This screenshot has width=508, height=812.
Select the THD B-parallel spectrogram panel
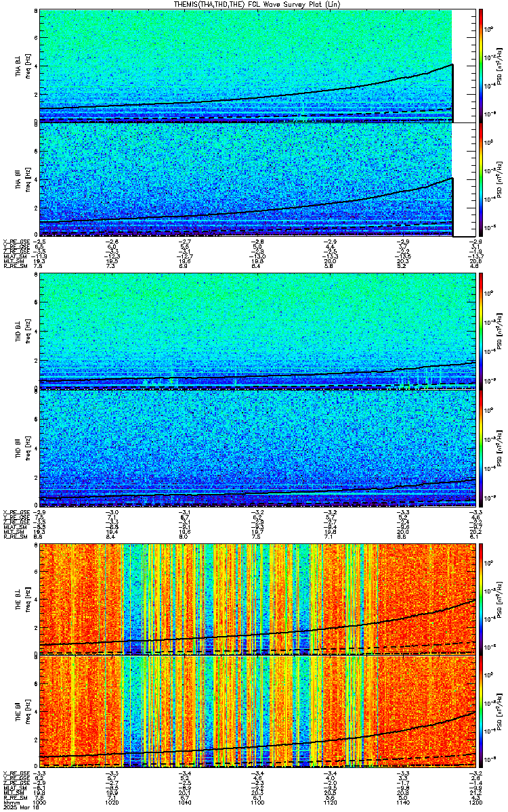point(256,447)
